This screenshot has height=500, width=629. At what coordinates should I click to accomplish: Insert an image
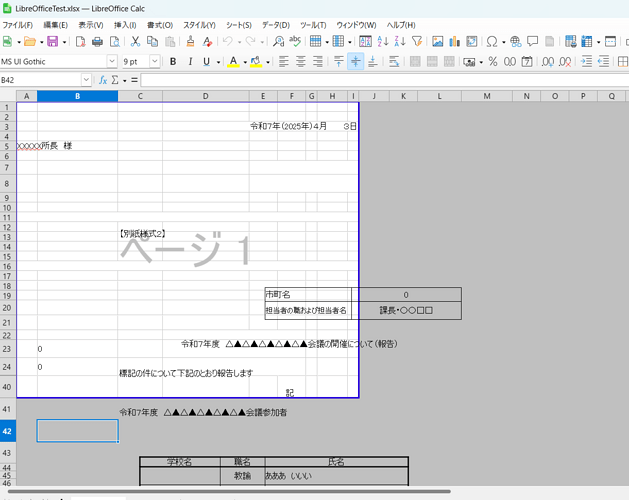tap(438, 41)
